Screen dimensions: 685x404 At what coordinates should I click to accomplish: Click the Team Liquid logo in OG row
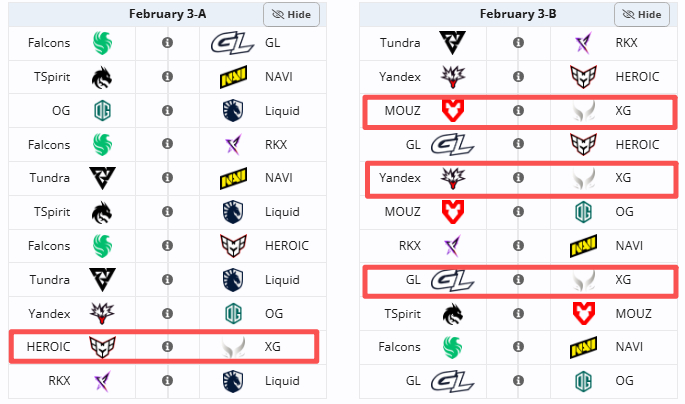(233, 110)
